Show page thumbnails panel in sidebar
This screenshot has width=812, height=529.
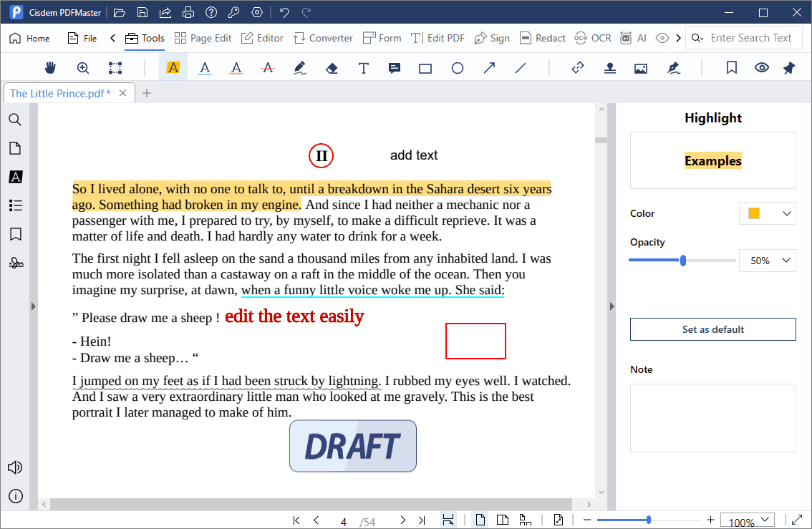pyautogui.click(x=16, y=149)
